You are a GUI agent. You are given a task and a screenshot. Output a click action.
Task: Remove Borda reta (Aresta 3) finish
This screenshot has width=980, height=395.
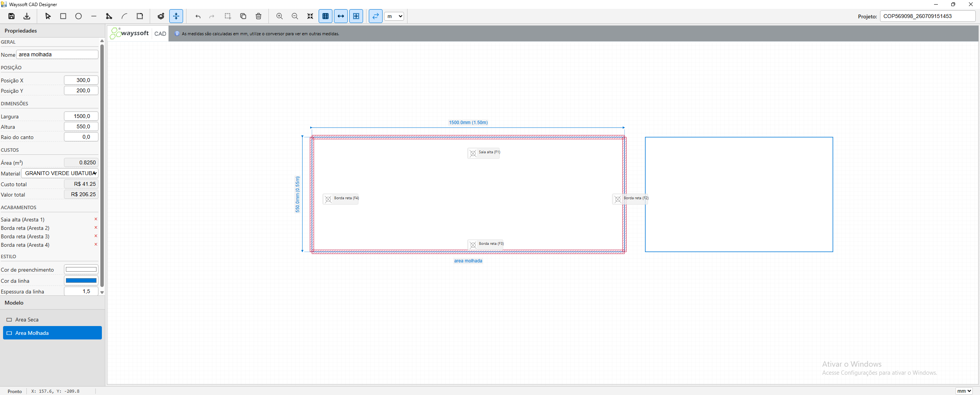point(96,236)
